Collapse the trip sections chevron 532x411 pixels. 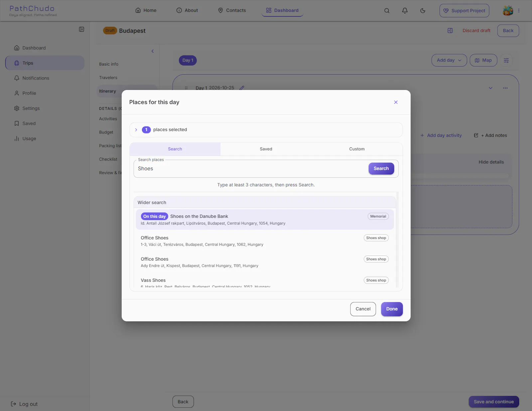coord(153,51)
